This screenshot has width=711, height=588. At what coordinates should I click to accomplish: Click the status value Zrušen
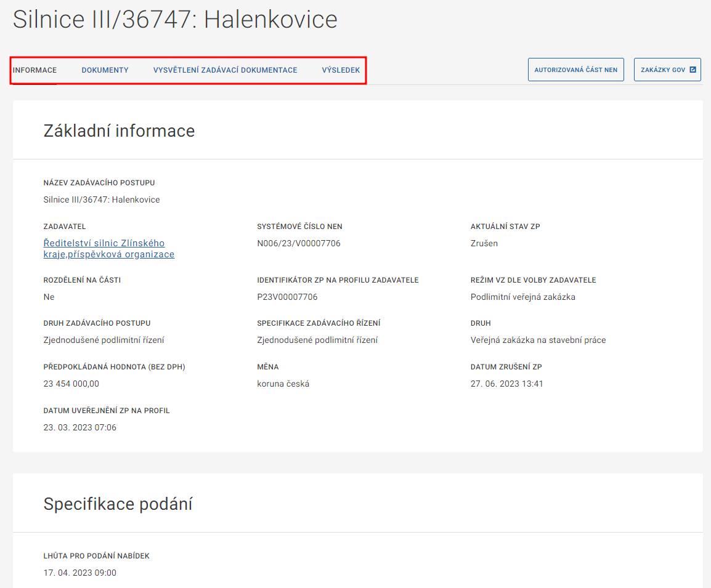point(484,243)
